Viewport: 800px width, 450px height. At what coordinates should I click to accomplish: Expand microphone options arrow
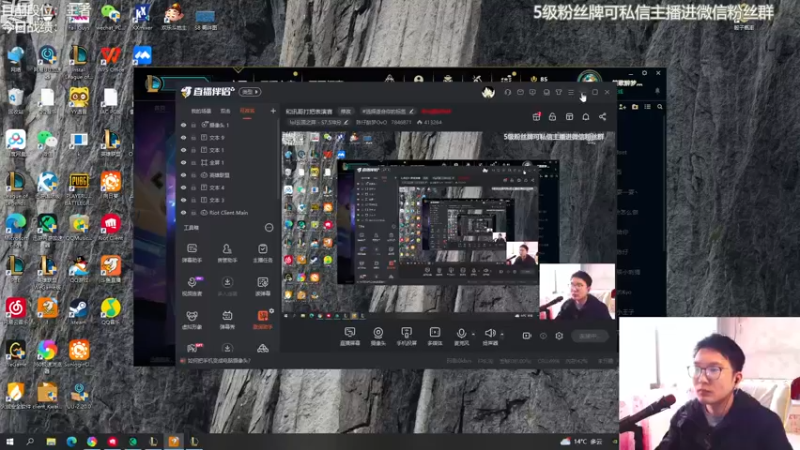pos(473,334)
